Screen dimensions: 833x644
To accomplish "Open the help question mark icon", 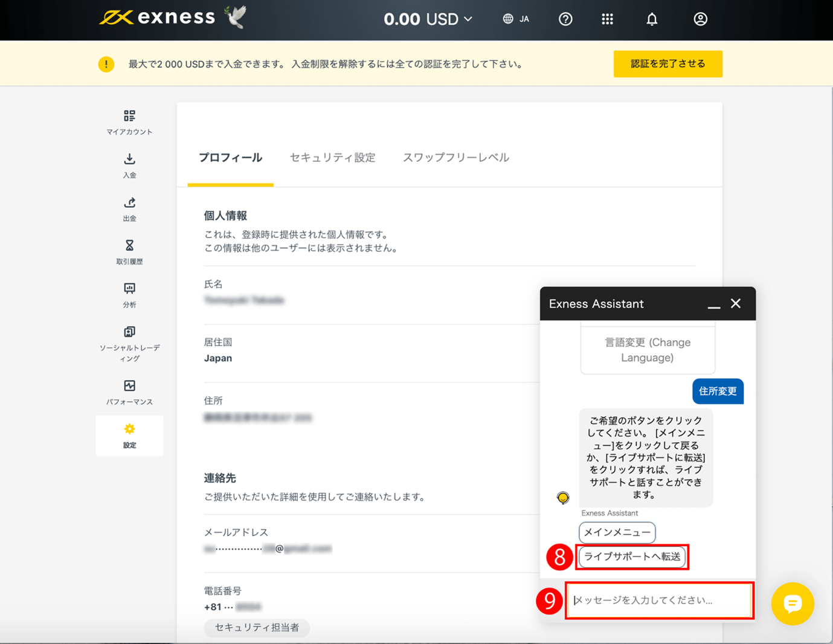I will [565, 19].
